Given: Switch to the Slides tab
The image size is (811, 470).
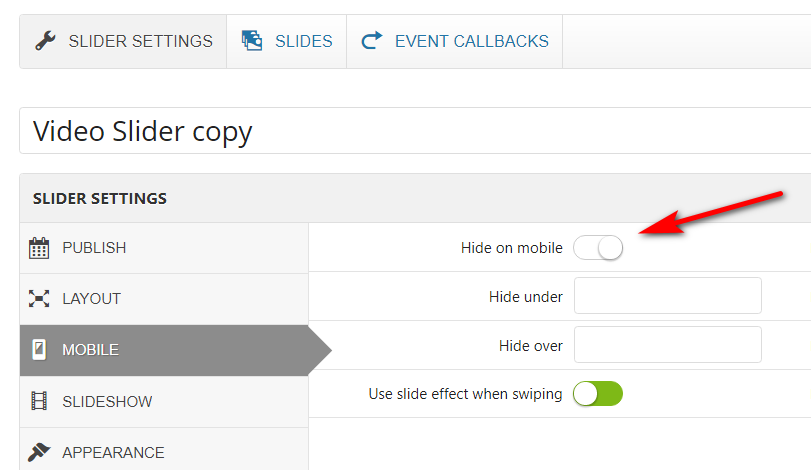Looking at the screenshot, I should pyautogui.click(x=287, y=41).
